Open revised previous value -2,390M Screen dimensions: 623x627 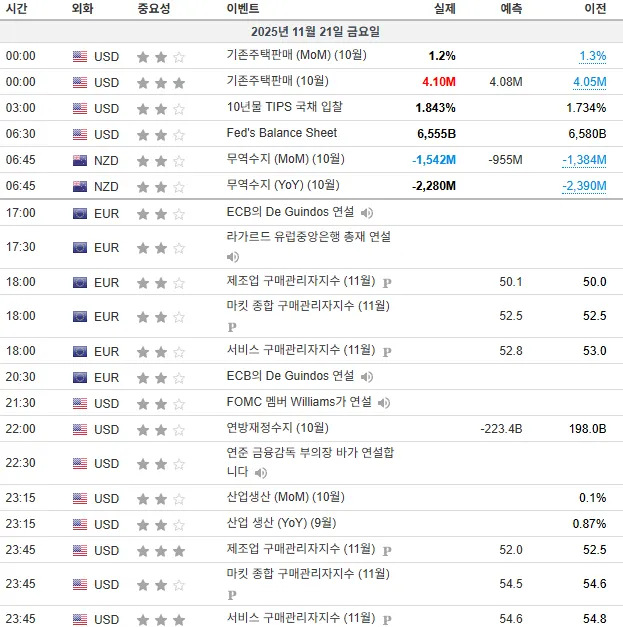584,186
